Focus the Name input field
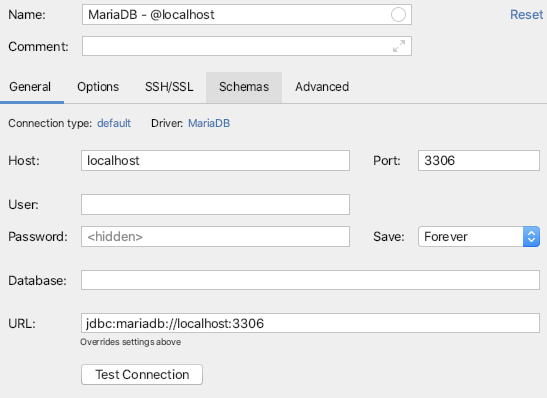Screen dimensions: 547x398 247,15
